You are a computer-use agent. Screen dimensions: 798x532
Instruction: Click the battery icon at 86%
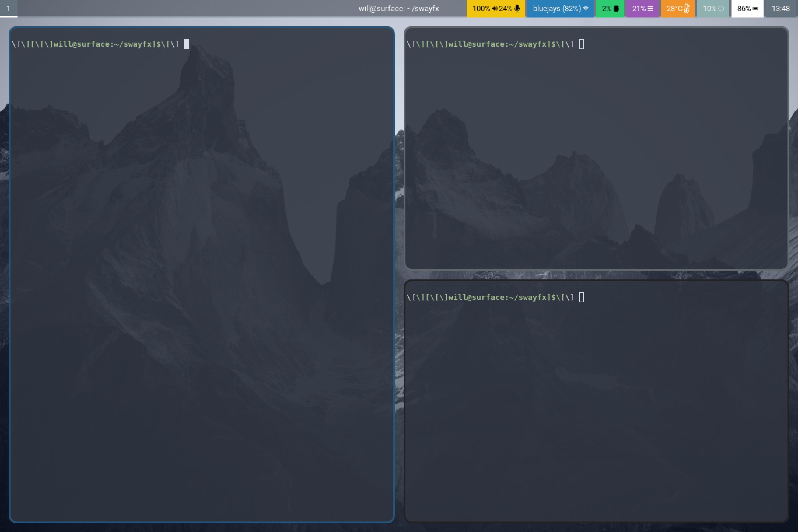[x=755, y=8]
